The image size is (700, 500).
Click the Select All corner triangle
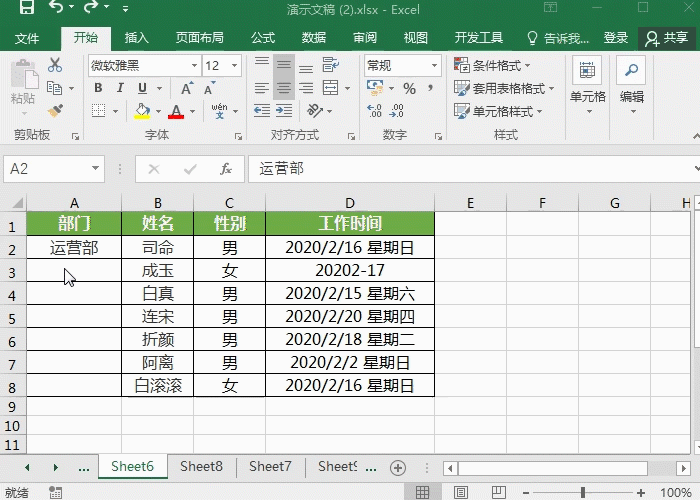point(17,203)
